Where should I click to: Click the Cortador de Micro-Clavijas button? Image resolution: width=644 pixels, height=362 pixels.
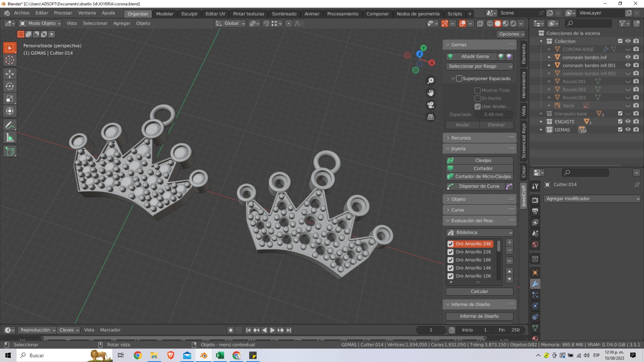(483, 177)
